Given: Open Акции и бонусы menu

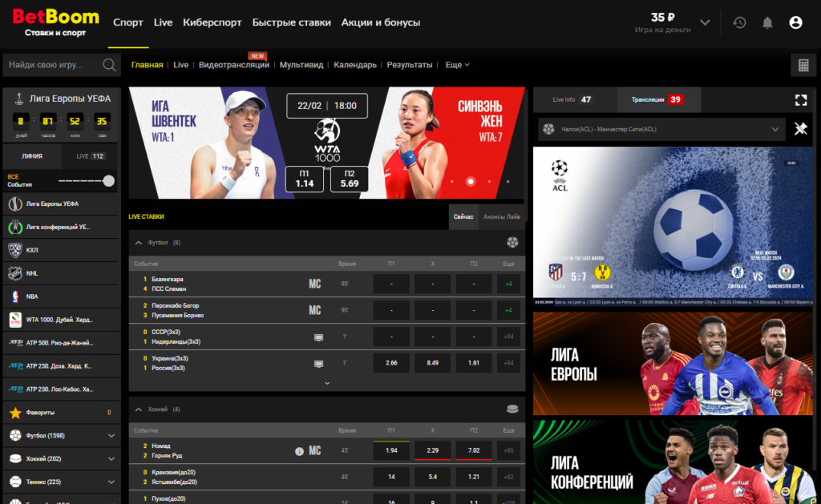Looking at the screenshot, I should (381, 22).
